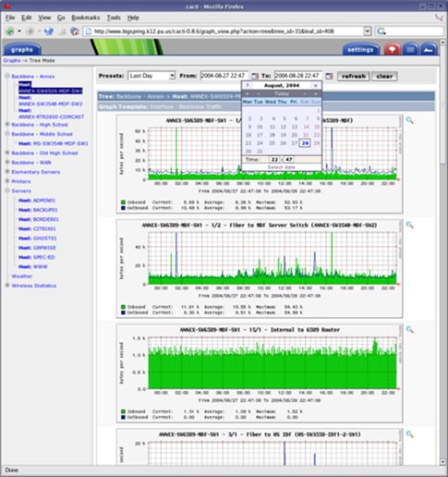Reload the current page
The image size is (448, 477).
tap(49, 31)
